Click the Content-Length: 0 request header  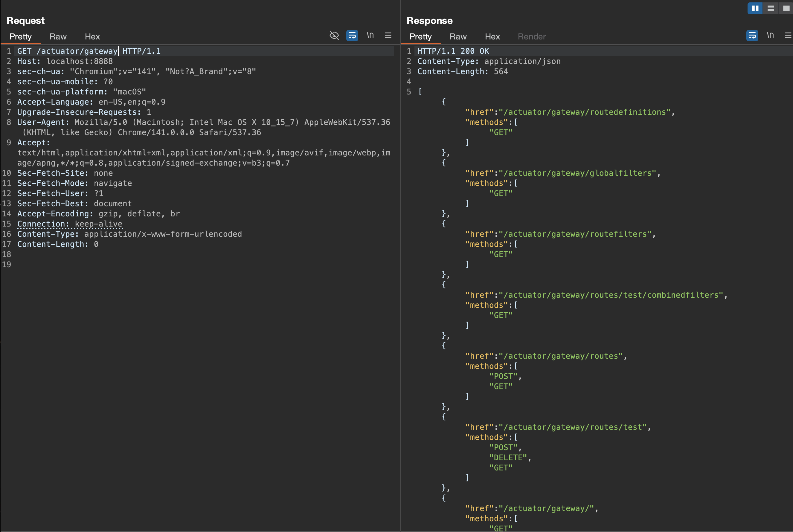[x=58, y=244]
